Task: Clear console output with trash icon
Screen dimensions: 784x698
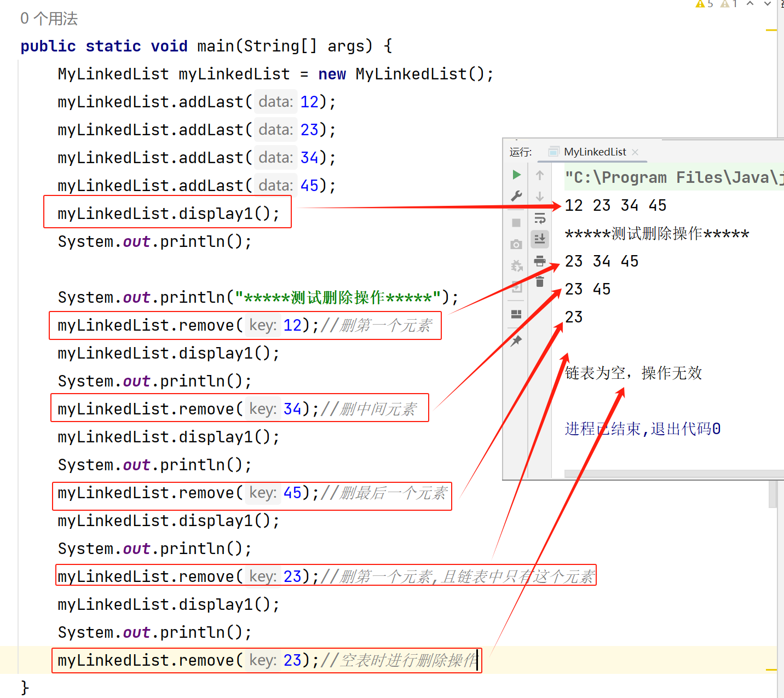Action: (x=540, y=281)
